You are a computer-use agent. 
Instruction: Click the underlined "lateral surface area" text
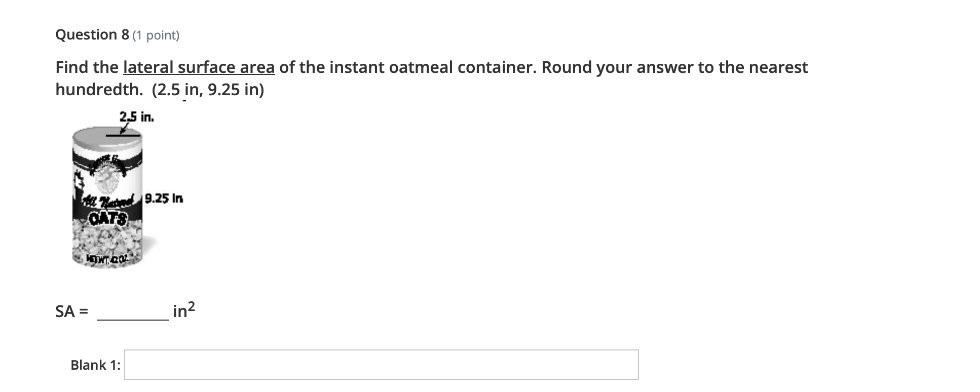click(199, 67)
